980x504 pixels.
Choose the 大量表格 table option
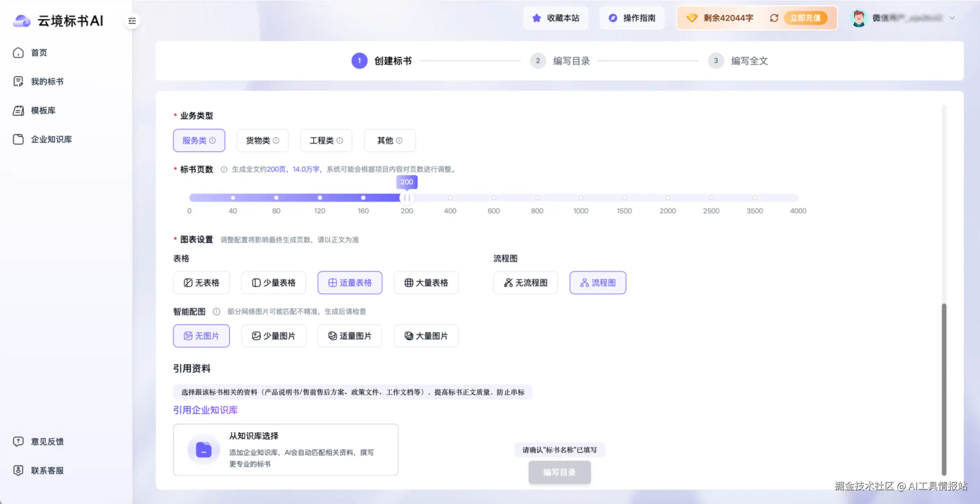(426, 283)
